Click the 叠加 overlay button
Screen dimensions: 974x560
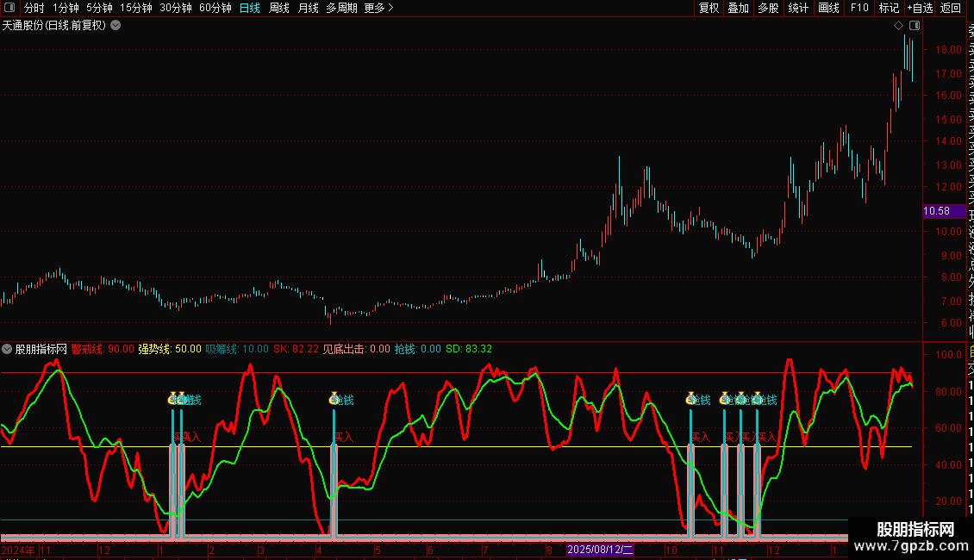(x=738, y=8)
